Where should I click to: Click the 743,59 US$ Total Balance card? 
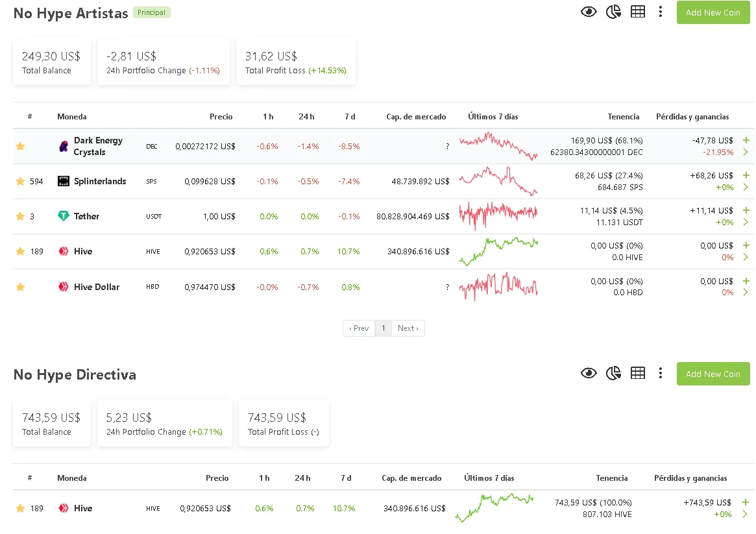click(51, 424)
